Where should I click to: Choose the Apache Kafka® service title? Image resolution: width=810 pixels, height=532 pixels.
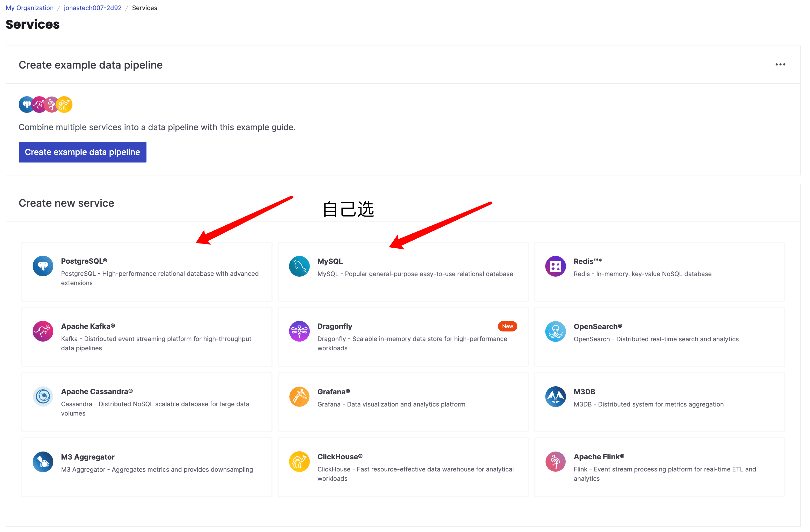click(88, 326)
